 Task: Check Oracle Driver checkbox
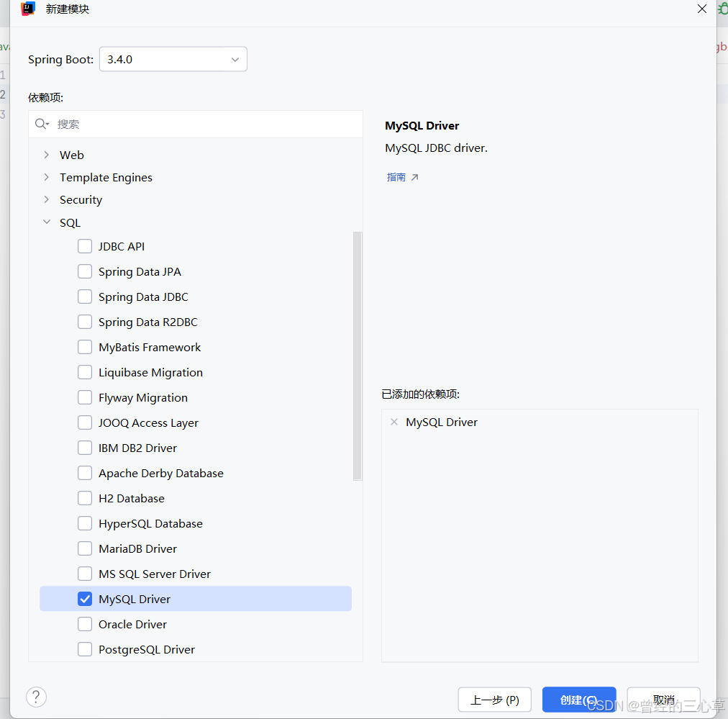point(85,624)
